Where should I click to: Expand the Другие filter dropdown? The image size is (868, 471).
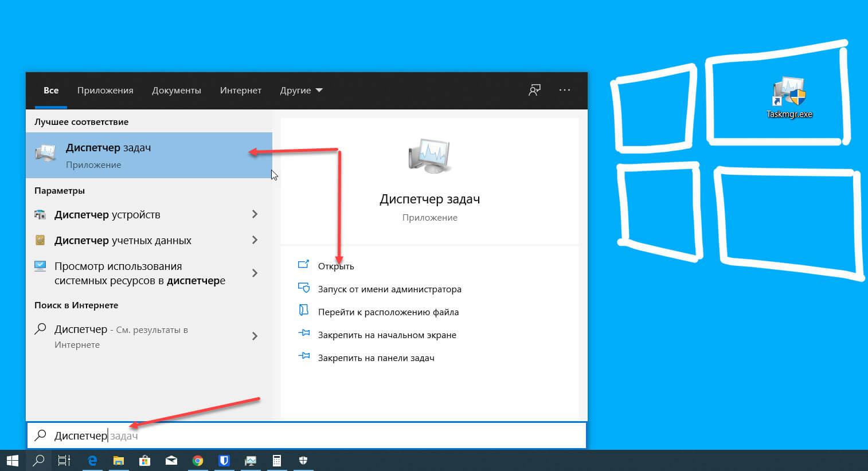(x=301, y=90)
